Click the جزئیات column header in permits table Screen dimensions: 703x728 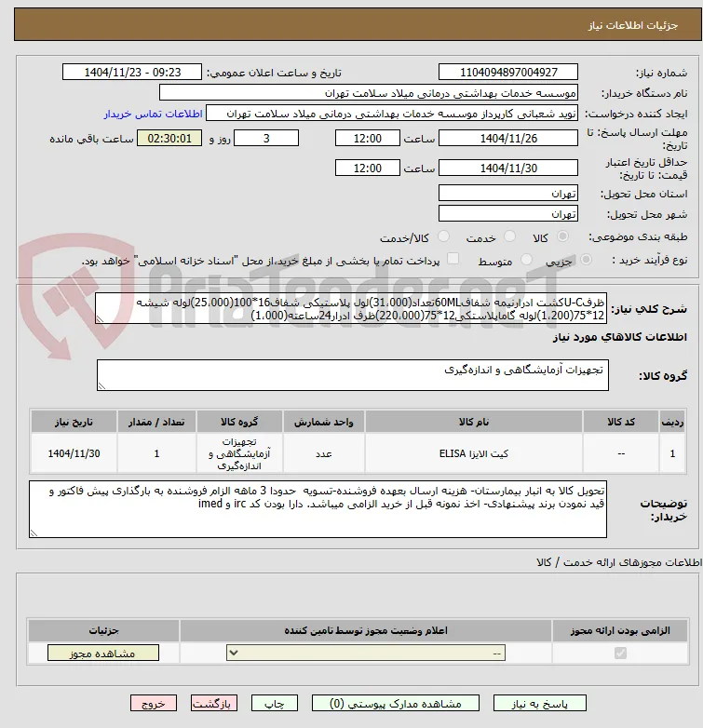(103, 630)
